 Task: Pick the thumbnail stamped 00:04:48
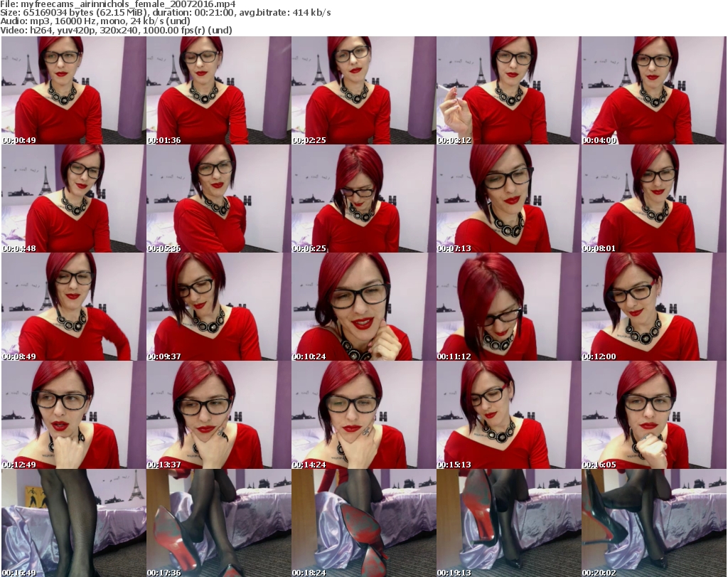[73, 198]
